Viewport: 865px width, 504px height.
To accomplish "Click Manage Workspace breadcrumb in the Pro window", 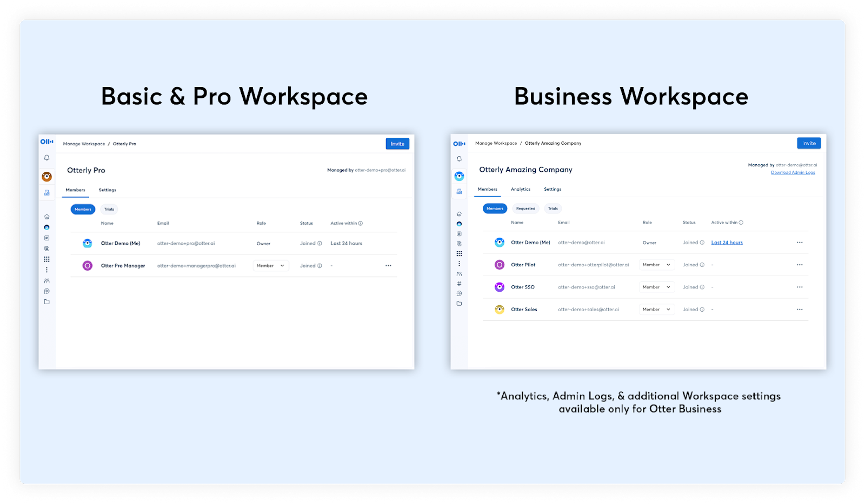I will 84,144.
